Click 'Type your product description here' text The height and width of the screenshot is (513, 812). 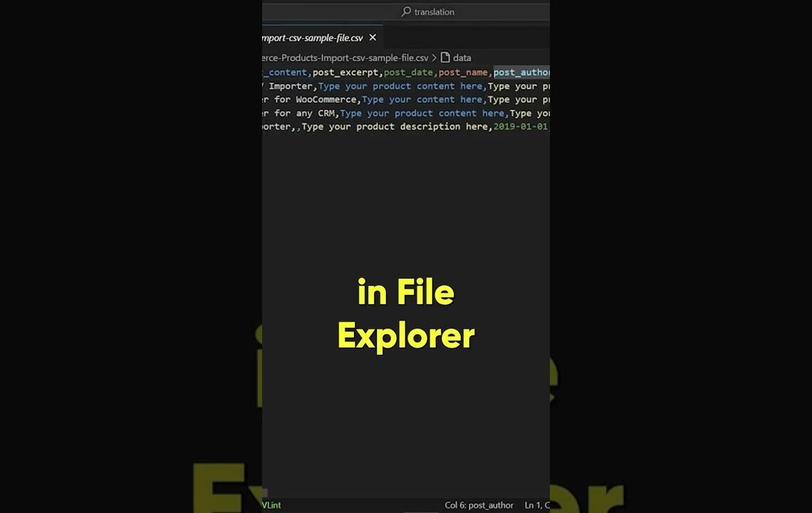[395, 126]
